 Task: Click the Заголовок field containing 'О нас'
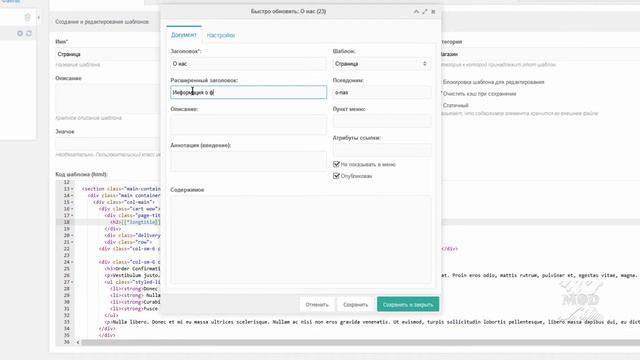coord(248,64)
